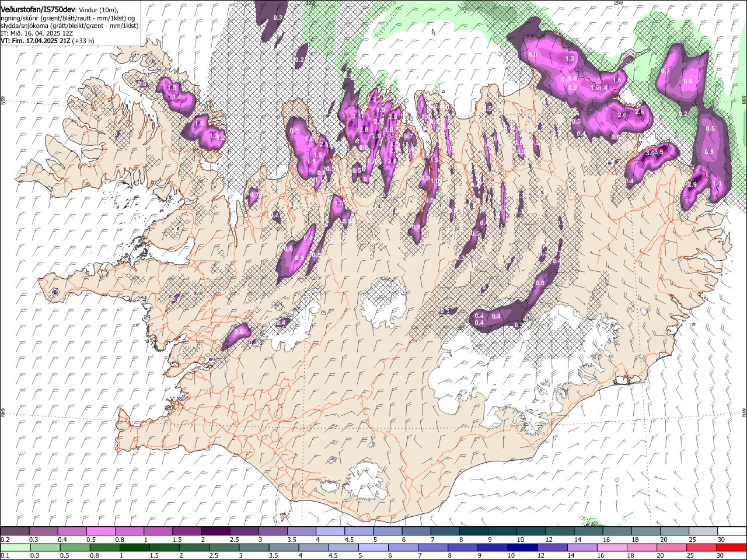Select the white 30 mm snow legend swatch
747x560 pixels.
pyautogui.click(x=732, y=531)
